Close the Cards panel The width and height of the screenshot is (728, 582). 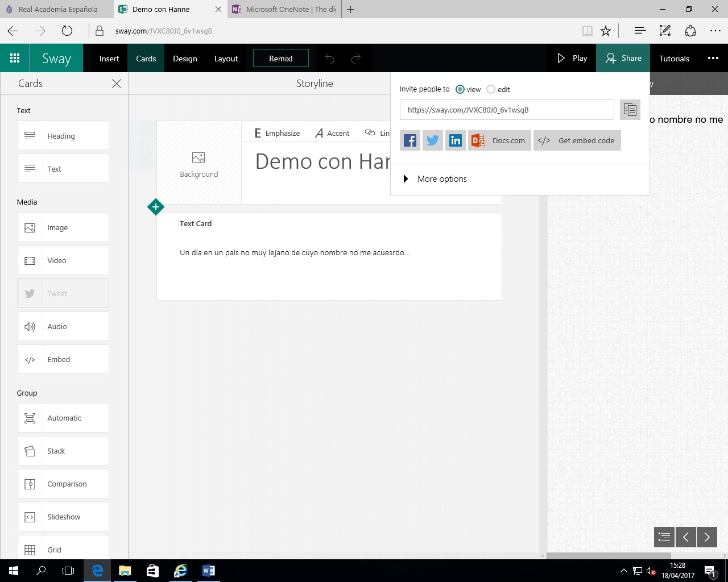click(117, 84)
